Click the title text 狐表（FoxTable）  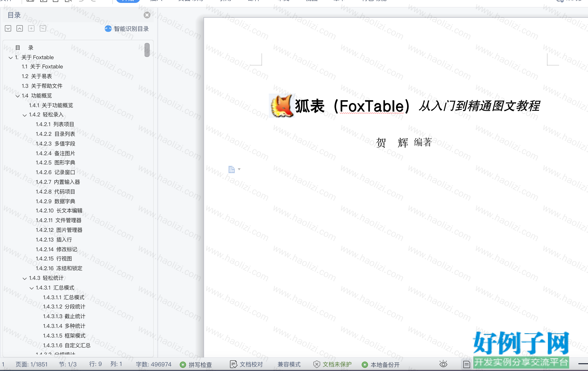tap(352, 106)
